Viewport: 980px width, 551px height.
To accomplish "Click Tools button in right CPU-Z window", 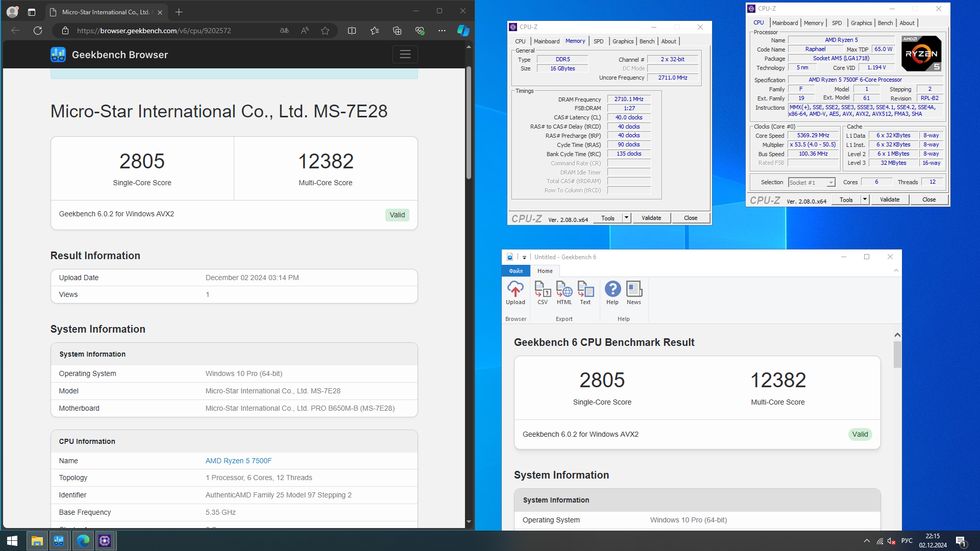I will point(846,199).
